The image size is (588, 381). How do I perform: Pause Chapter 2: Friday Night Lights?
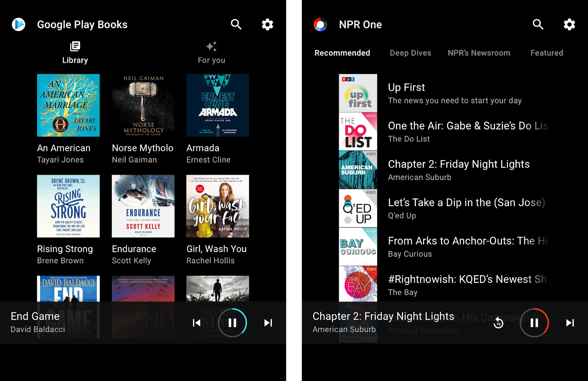534,323
